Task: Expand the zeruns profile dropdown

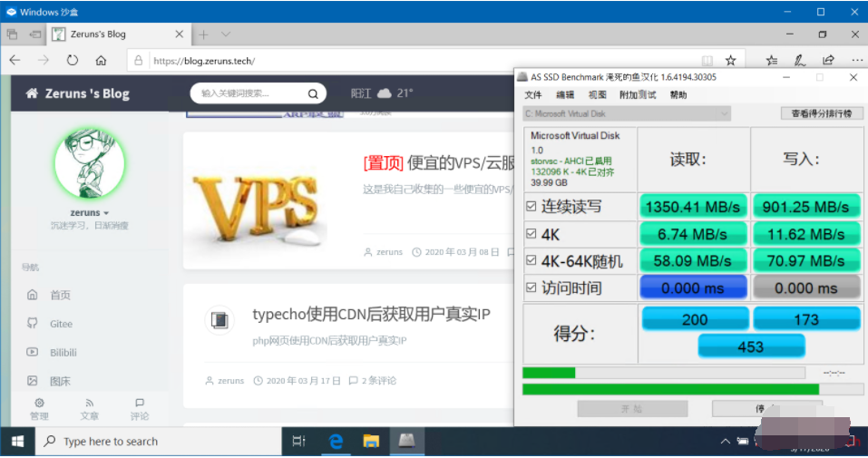Action: coord(90,212)
